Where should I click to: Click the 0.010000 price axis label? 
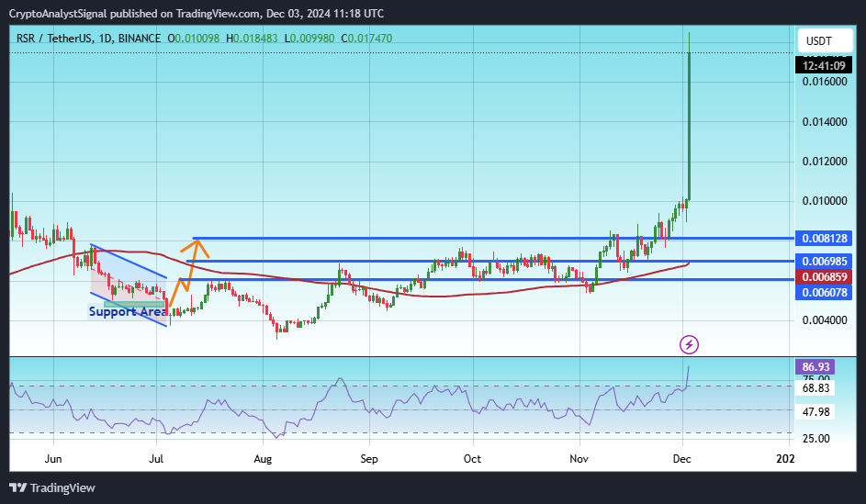coord(825,200)
